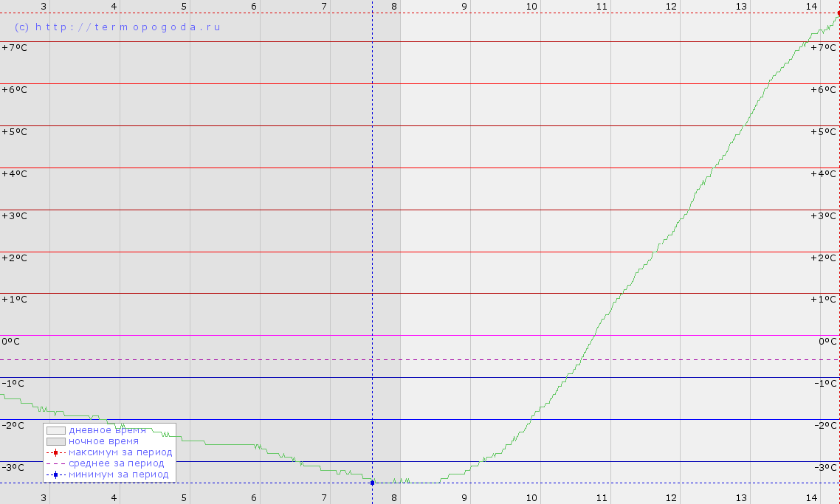The height and width of the screenshot is (504, 840).
Task: Click the left-side -1°C axis label
Action: [13, 384]
